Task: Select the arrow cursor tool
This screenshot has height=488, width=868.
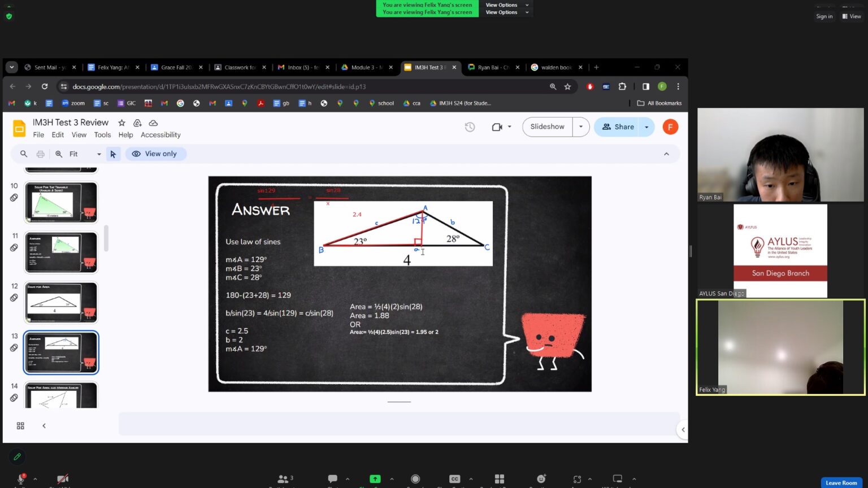Action: click(113, 154)
